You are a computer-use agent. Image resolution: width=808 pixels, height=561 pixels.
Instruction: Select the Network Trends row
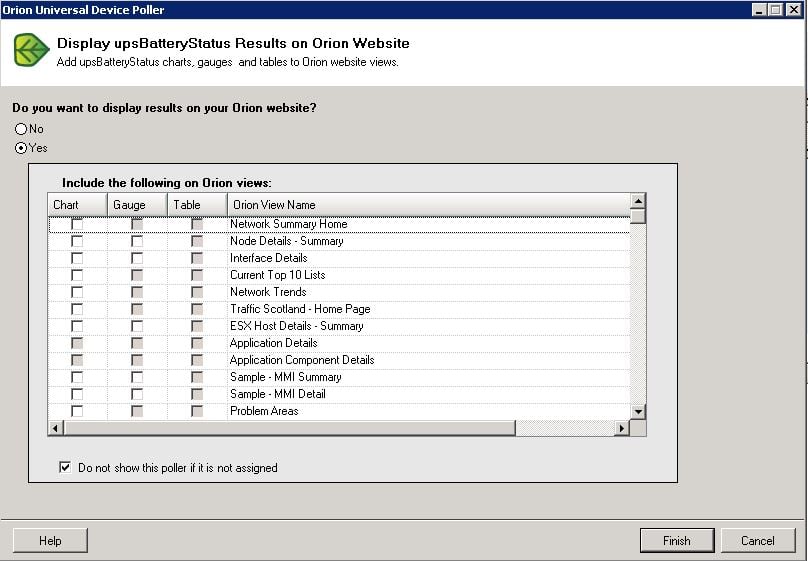339,292
